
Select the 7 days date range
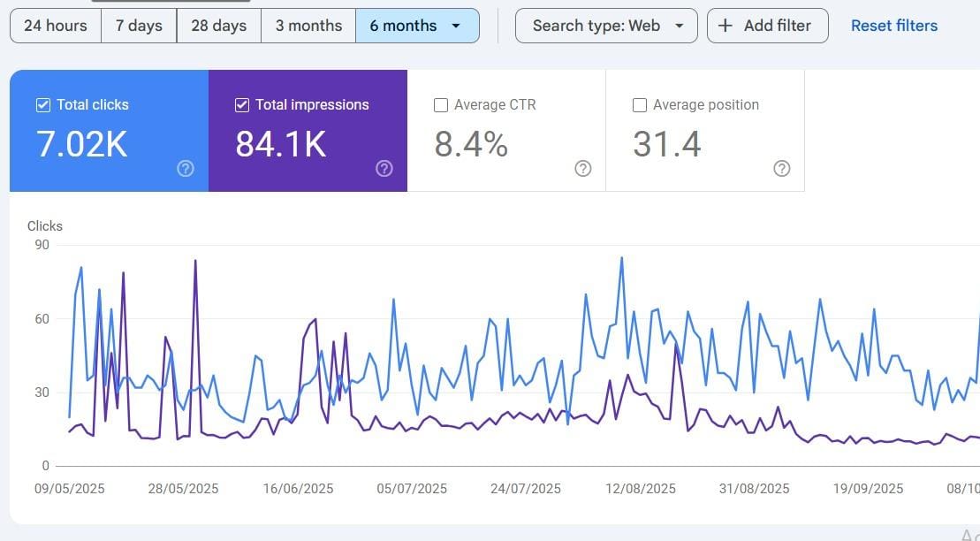coord(140,26)
